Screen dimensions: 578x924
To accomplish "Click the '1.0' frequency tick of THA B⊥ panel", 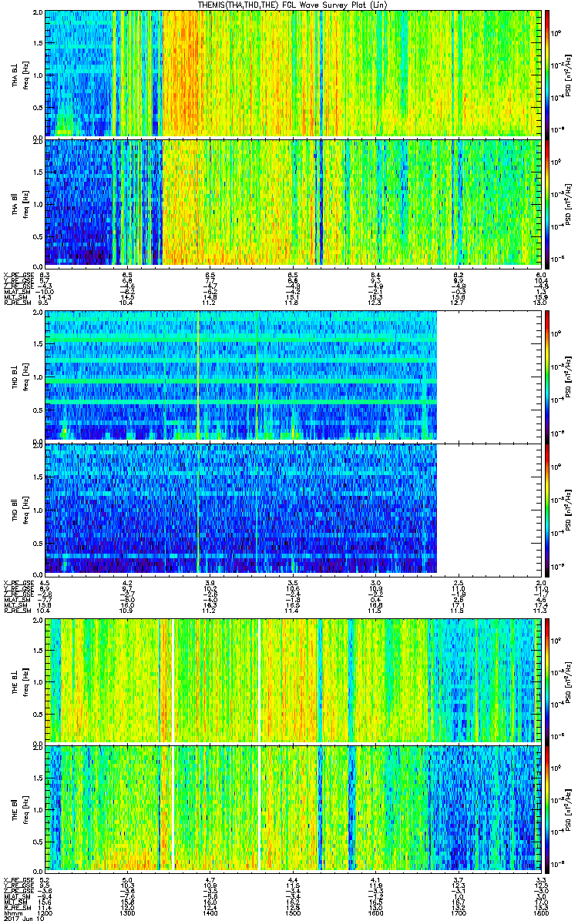I will [38, 75].
